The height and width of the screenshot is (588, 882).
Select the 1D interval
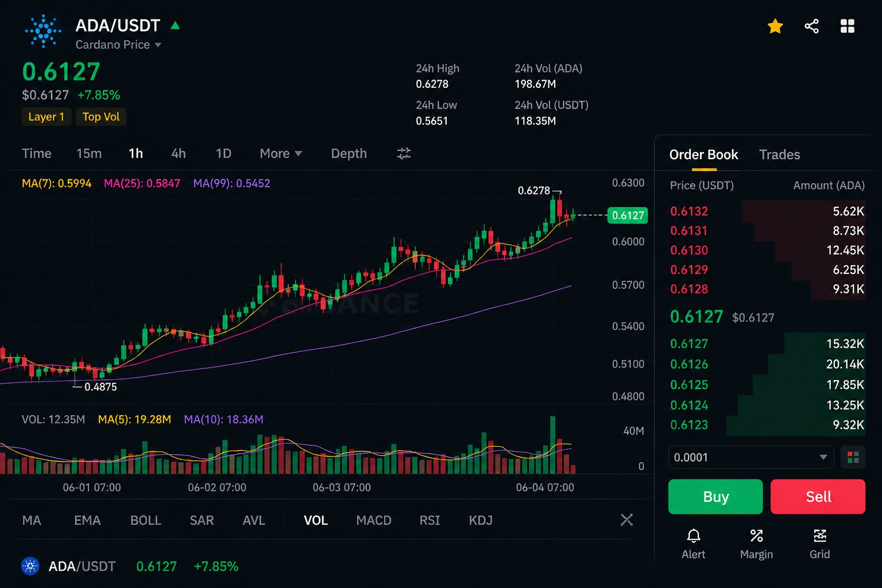tap(223, 153)
